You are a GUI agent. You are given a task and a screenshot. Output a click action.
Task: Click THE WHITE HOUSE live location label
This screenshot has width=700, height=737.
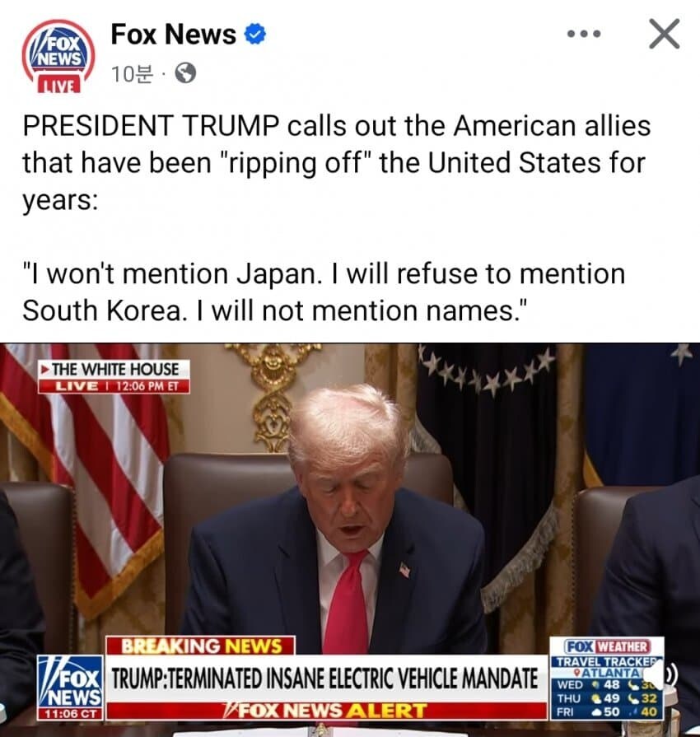tap(114, 369)
